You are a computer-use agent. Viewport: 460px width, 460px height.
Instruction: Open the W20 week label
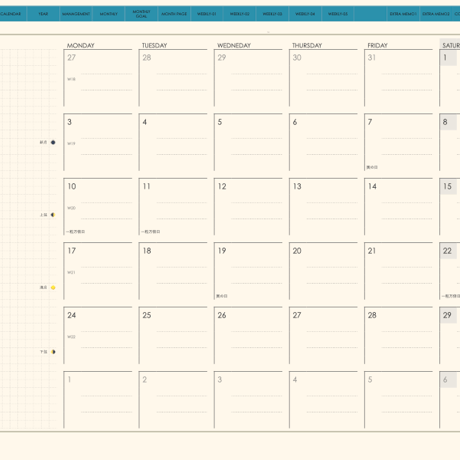point(71,208)
